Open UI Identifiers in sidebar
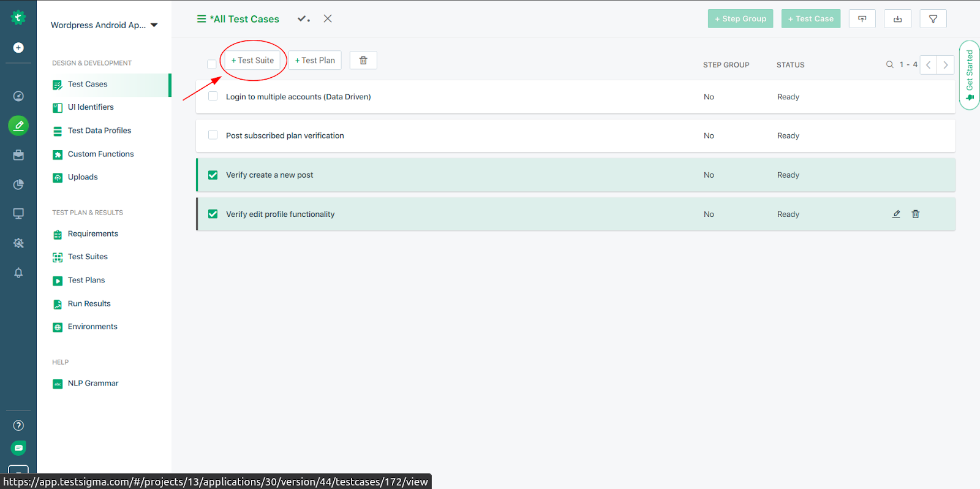The width and height of the screenshot is (980, 489). pos(91,107)
